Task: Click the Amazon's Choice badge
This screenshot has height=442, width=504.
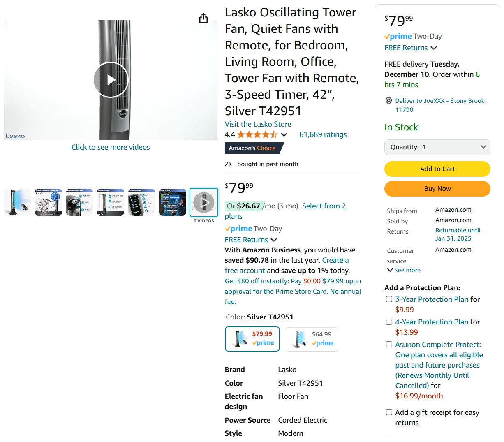Action: pyautogui.click(x=252, y=148)
